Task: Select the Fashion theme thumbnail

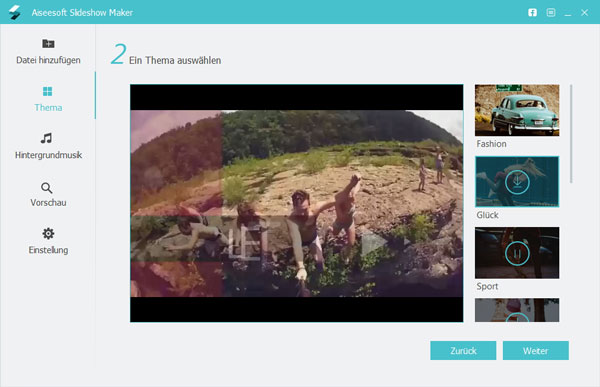Action: (x=517, y=110)
